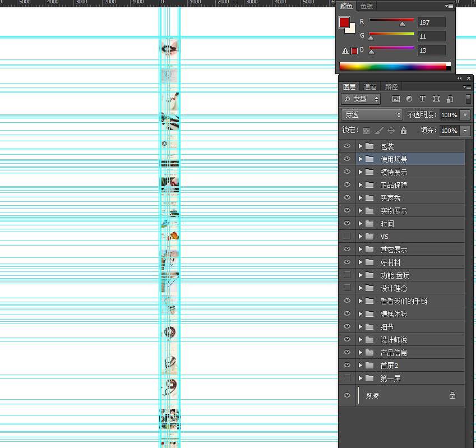The image size is (476, 448).
Task: Expand the 买家秀 group
Action: [361, 198]
